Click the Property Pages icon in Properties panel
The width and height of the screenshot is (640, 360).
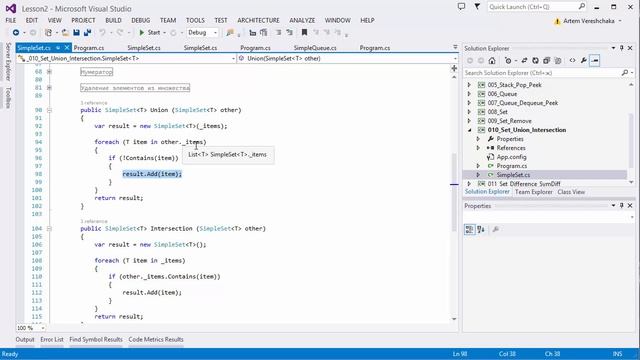tap(496, 229)
